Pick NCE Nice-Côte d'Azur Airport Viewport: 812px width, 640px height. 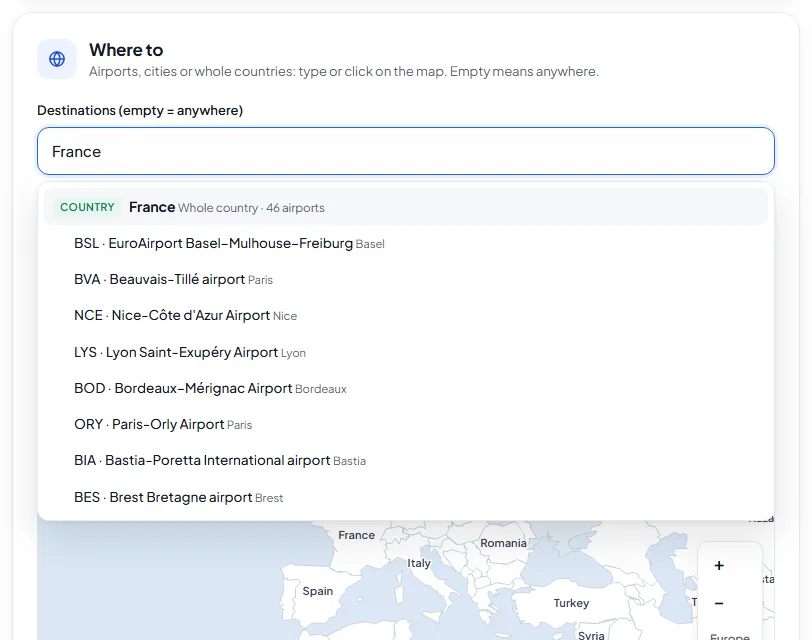tap(406, 316)
